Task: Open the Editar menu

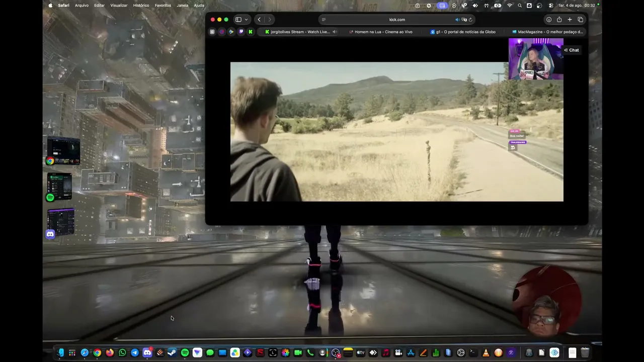Action: [99, 6]
